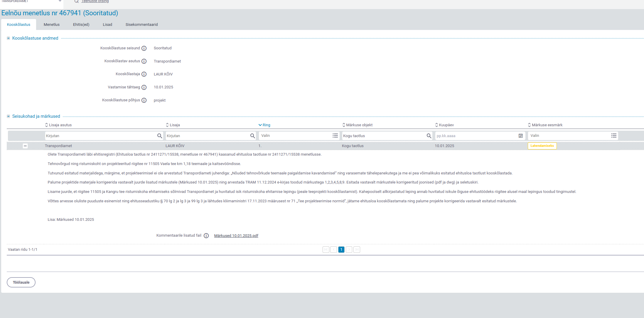Click Eelnõu menetlus nr 467941 heading
The image size is (644, 318).
pos(60,13)
